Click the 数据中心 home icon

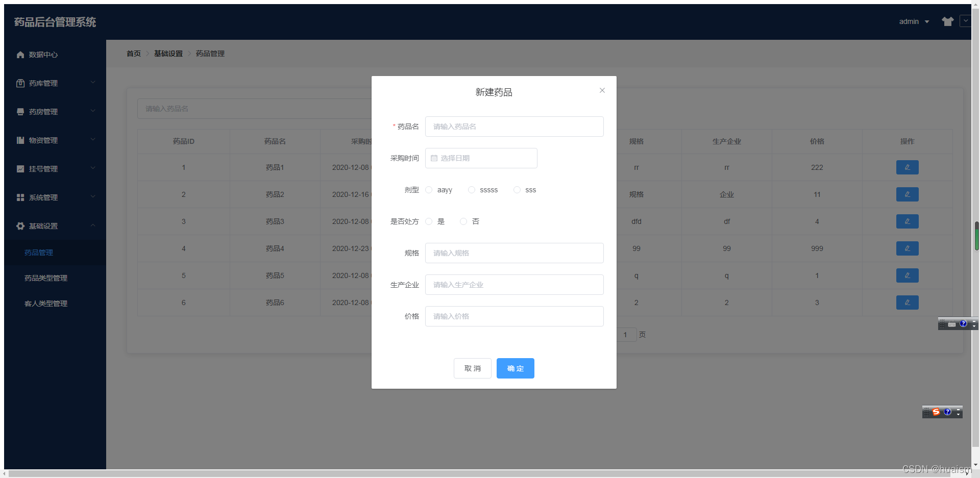(x=20, y=55)
